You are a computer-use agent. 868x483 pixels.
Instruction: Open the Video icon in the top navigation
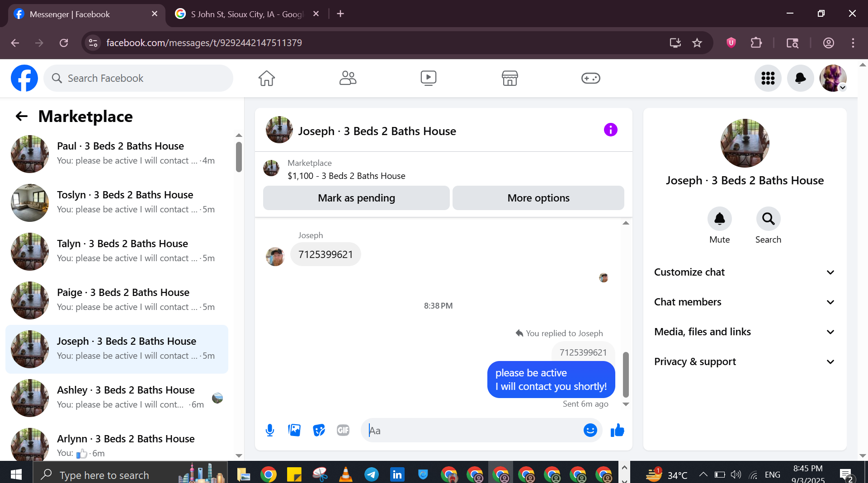pos(429,78)
